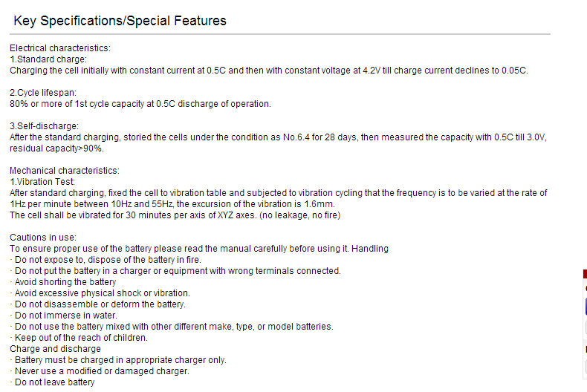This screenshot has width=587, height=392.
Task: Click the 1.Standard charge line
Action: pyautogui.click(x=48, y=59)
